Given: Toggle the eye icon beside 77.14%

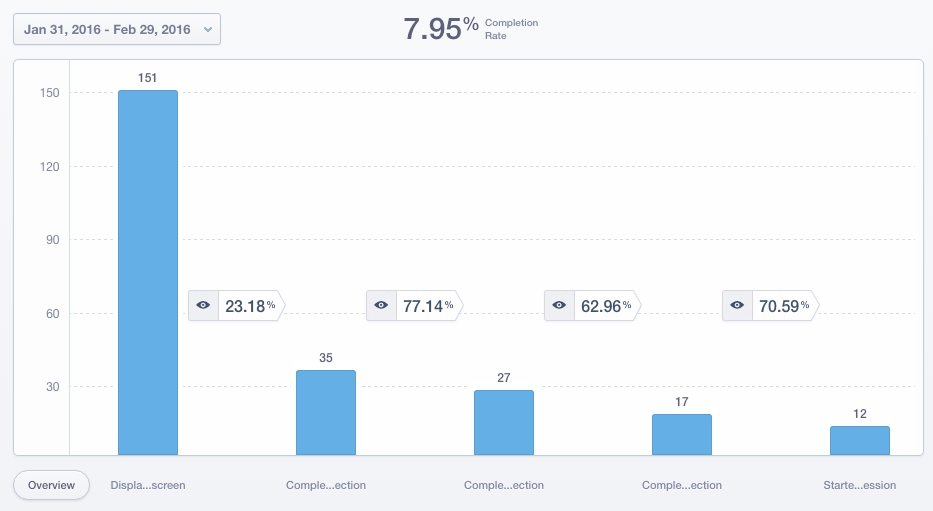Looking at the screenshot, I should 381,305.
